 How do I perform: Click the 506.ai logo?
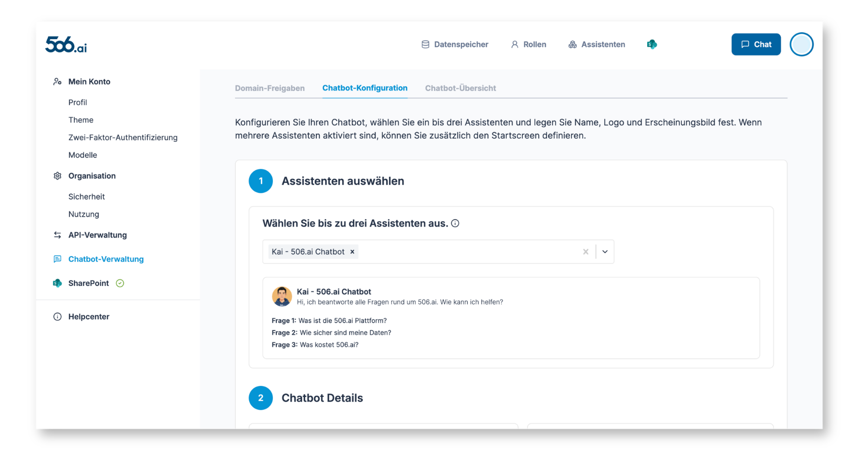click(66, 44)
